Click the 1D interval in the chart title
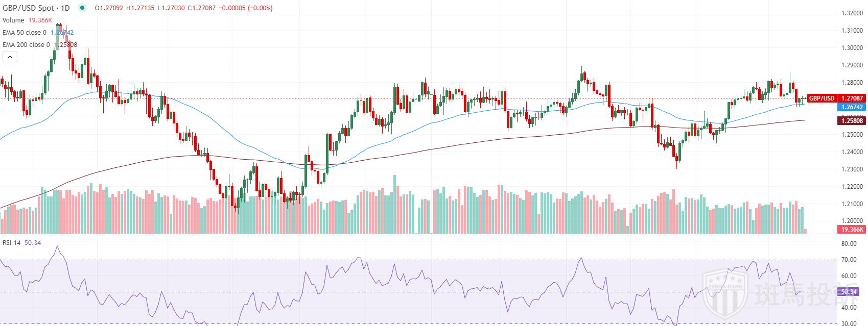 pos(65,8)
